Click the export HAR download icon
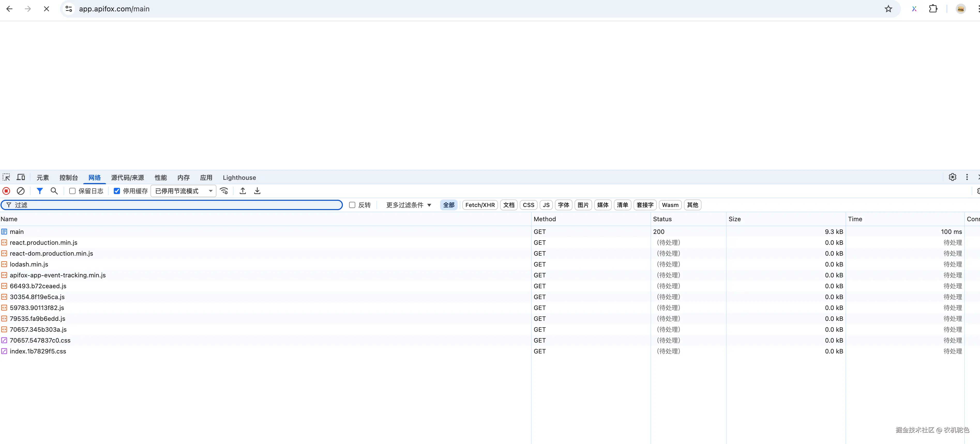 click(257, 191)
